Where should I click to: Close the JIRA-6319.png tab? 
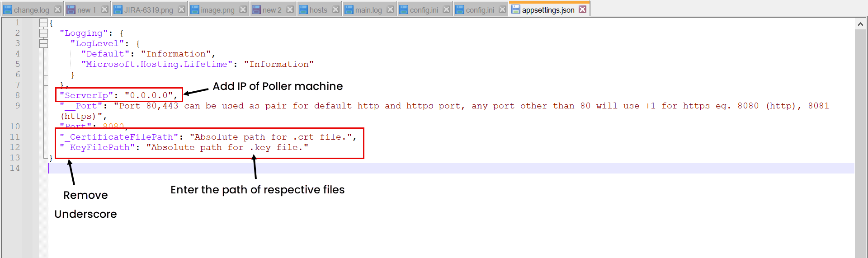[181, 9]
